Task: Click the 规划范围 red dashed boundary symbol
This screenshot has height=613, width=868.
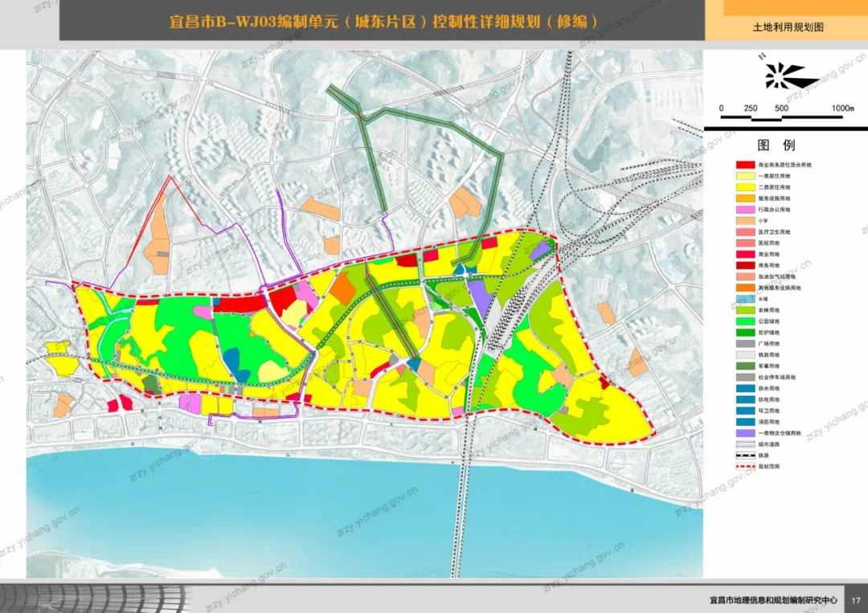Action: 745,467
